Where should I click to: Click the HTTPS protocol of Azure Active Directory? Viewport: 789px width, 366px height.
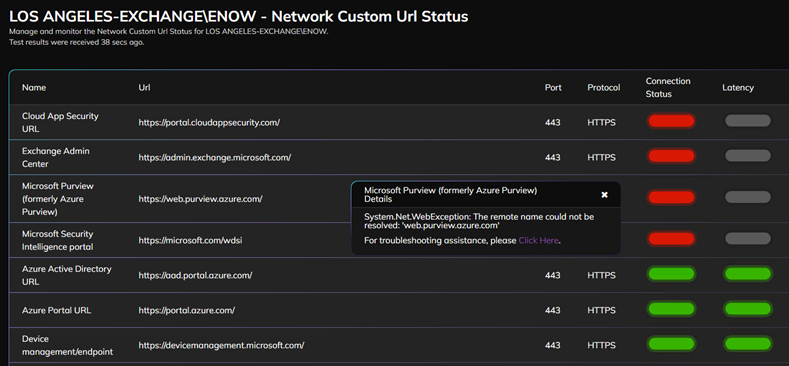coord(601,275)
